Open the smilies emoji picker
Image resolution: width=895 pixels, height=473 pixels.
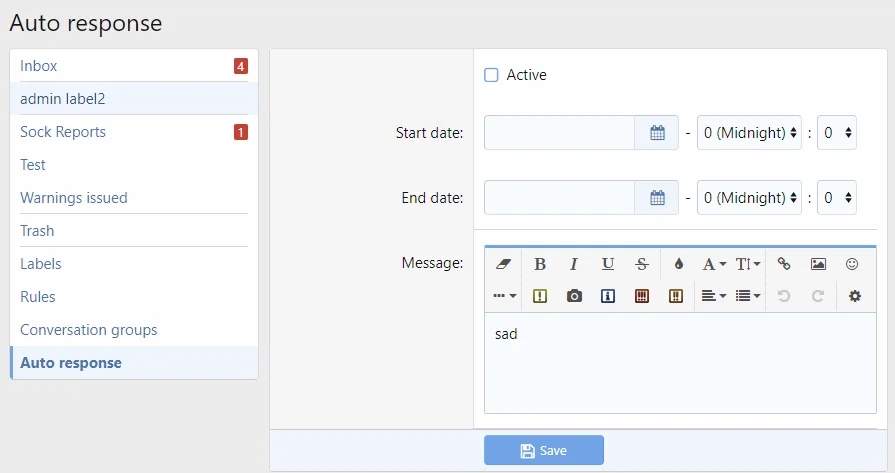click(852, 264)
